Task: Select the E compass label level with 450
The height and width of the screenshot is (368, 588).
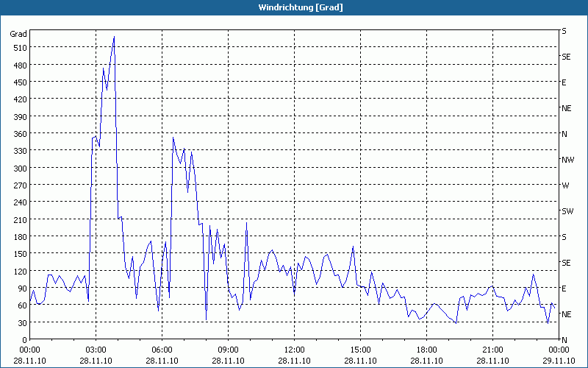Action: tap(564, 82)
